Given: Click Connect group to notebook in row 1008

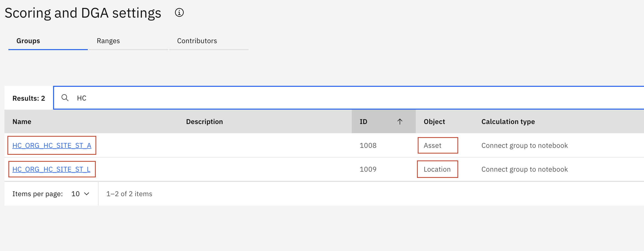Looking at the screenshot, I should 524,145.
